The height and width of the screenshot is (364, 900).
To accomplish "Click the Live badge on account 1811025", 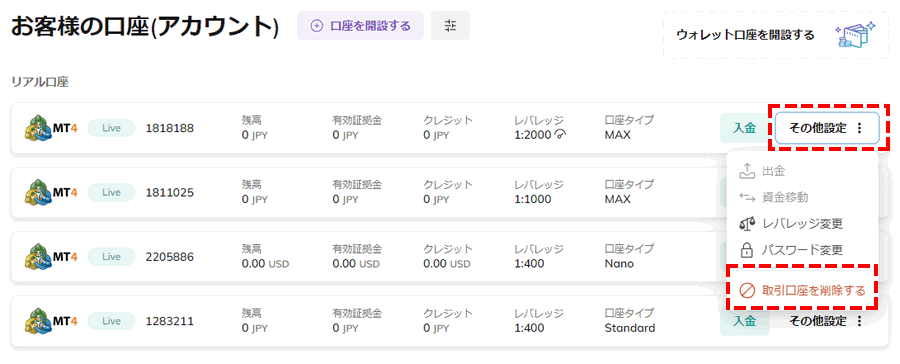I will (111, 192).
